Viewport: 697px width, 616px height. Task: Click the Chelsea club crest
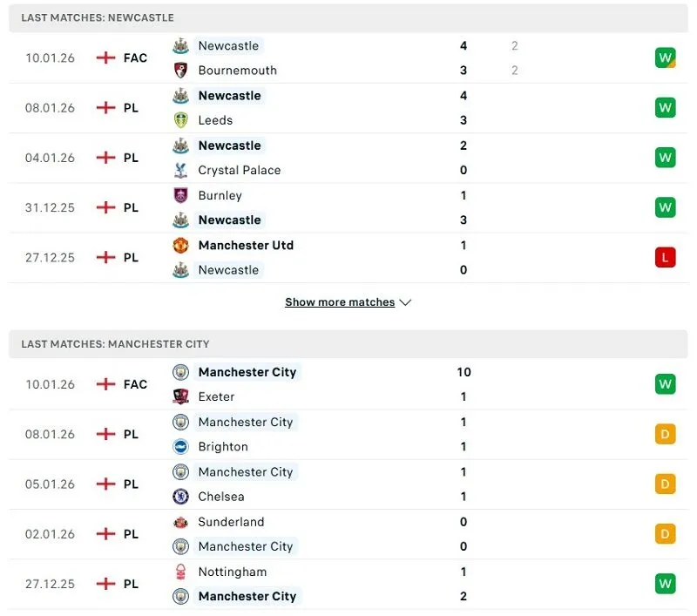[x=180, y=497]
